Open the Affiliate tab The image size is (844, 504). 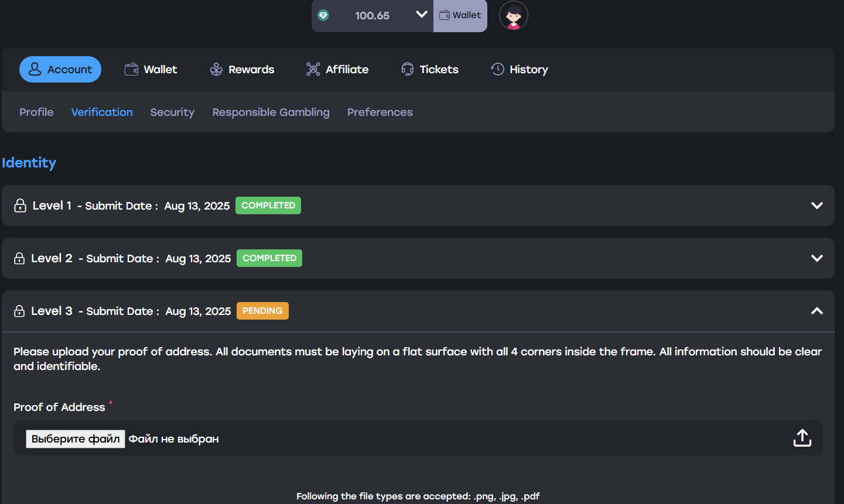[337, 69]
